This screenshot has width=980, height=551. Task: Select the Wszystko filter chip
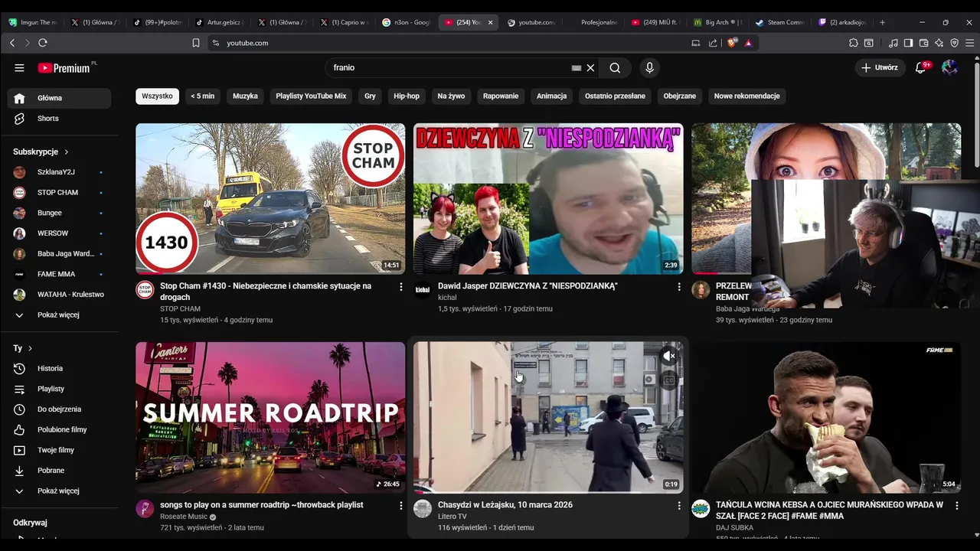[x=157, y=96]
